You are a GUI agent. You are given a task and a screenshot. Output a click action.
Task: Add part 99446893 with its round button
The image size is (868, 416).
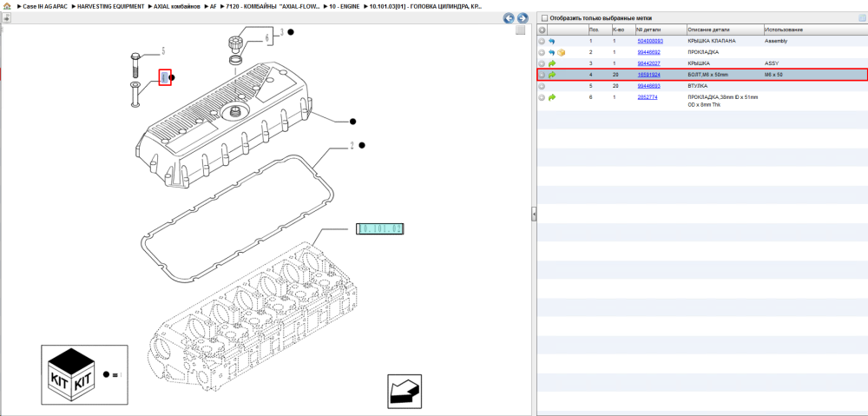[542, 86]
